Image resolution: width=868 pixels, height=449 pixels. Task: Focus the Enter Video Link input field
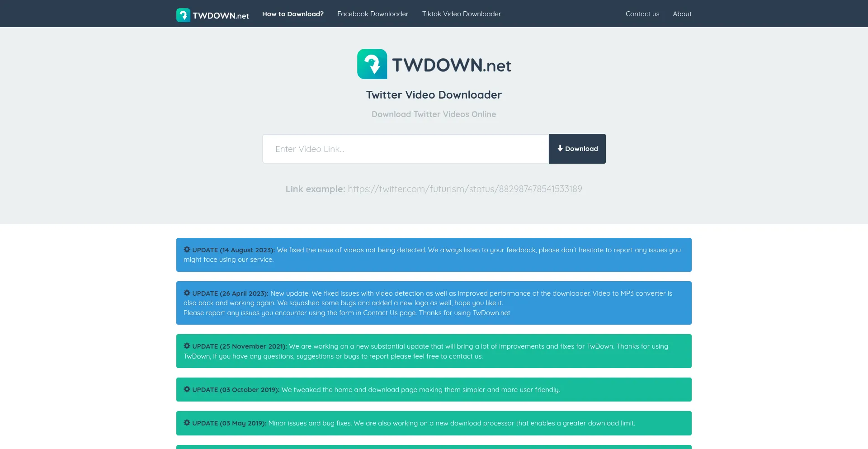406,149
